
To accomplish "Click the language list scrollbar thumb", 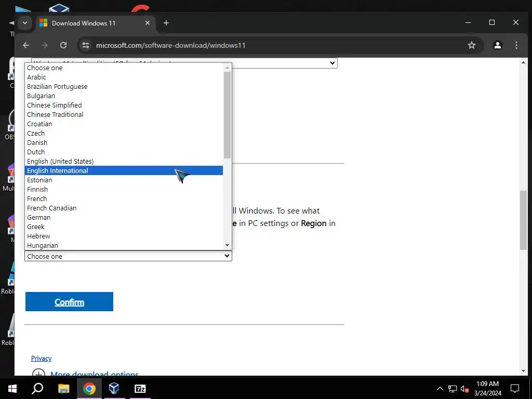I will [x=227, y=115].
